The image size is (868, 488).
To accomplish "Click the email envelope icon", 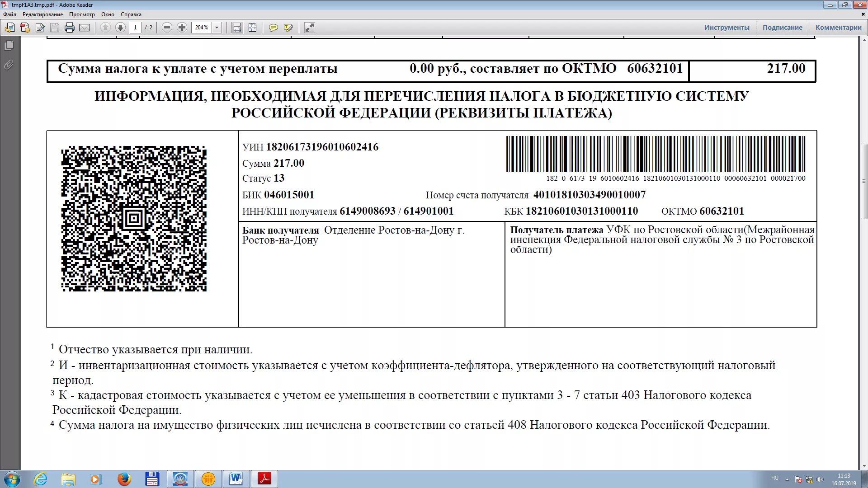I will 85,28.
